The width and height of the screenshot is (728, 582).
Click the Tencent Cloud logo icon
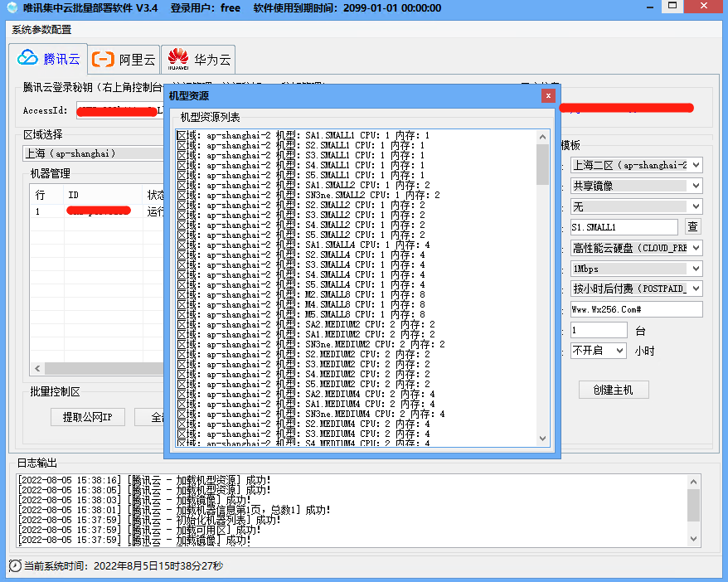(x=28, y=58)
